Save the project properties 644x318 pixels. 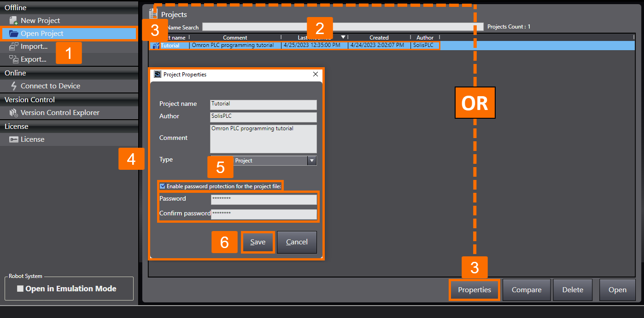coord(258,242)
